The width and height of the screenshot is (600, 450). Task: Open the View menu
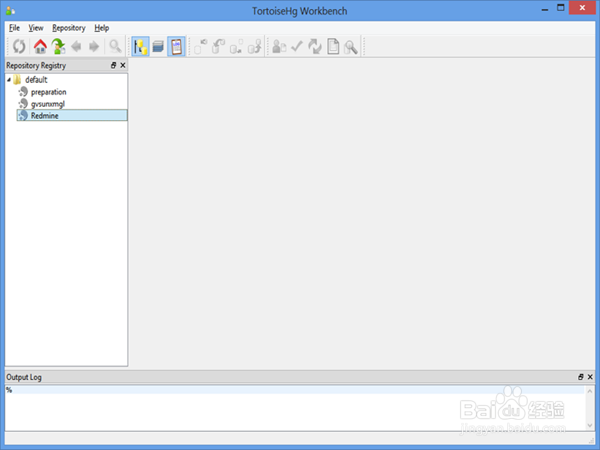[x=36, y=28]
